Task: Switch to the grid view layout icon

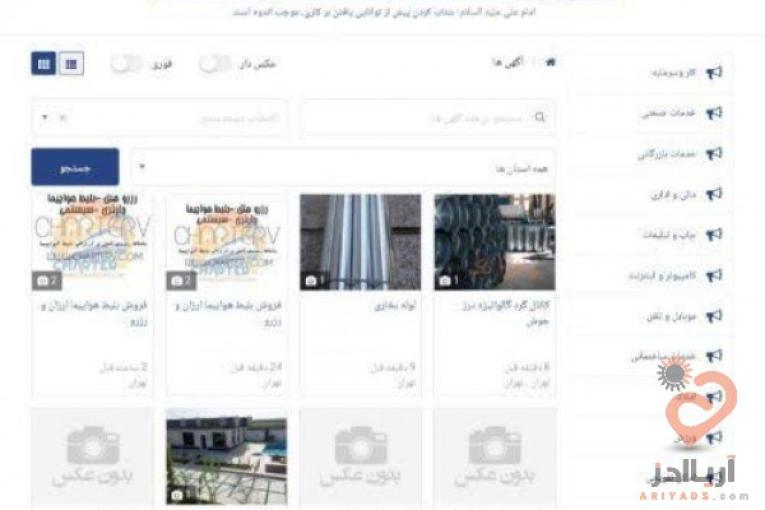Action: coord(43,64)
